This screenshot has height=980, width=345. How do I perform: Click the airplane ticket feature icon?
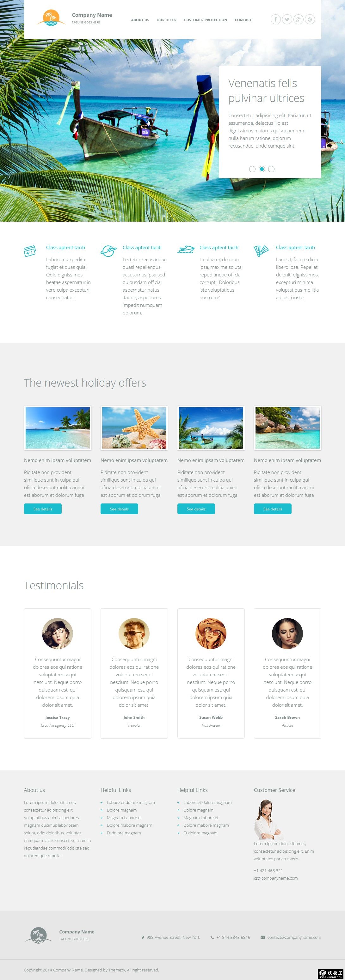pos(30,251)
